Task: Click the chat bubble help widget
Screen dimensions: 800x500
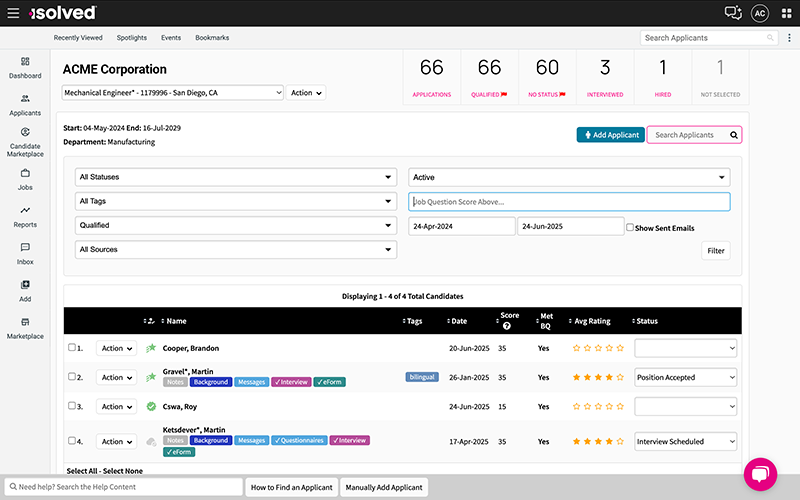Action: [x=760, y=474]
